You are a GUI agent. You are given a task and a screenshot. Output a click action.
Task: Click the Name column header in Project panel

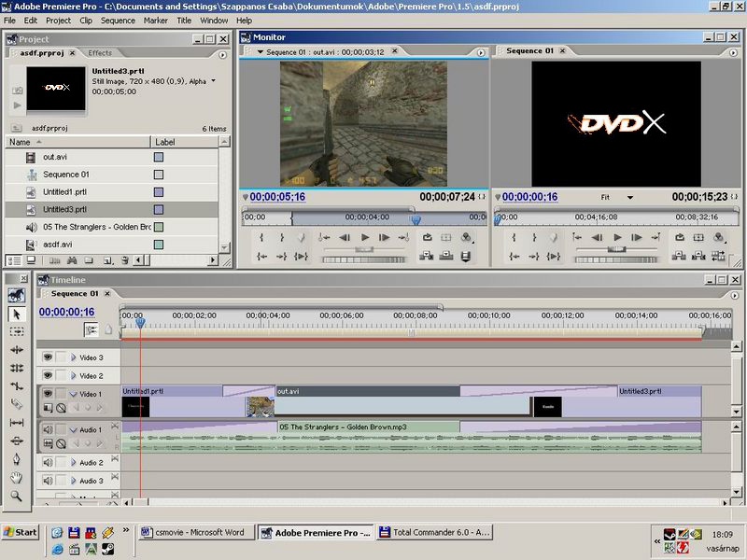(78, 142)
